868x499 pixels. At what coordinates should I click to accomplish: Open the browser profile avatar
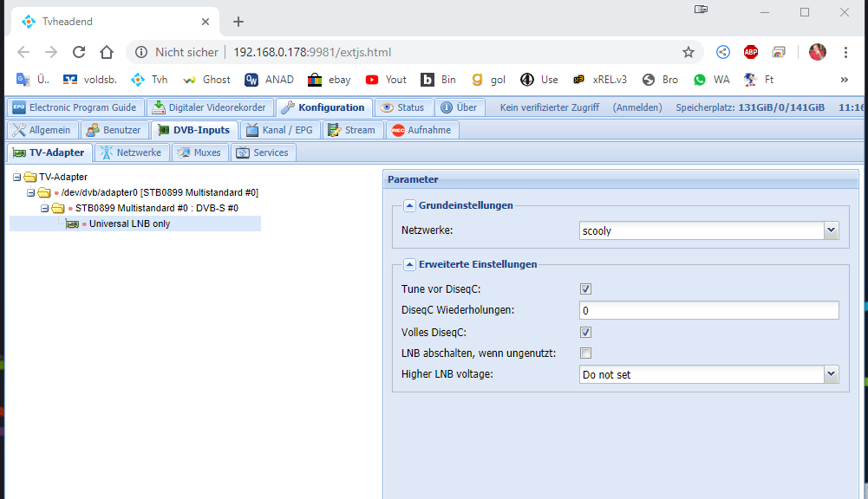click(x=818, y=52)
